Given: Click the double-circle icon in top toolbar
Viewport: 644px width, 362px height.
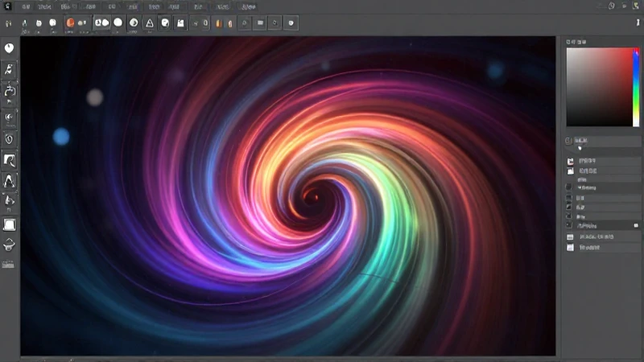Looking at the screenshot, I should pos(102,23).
